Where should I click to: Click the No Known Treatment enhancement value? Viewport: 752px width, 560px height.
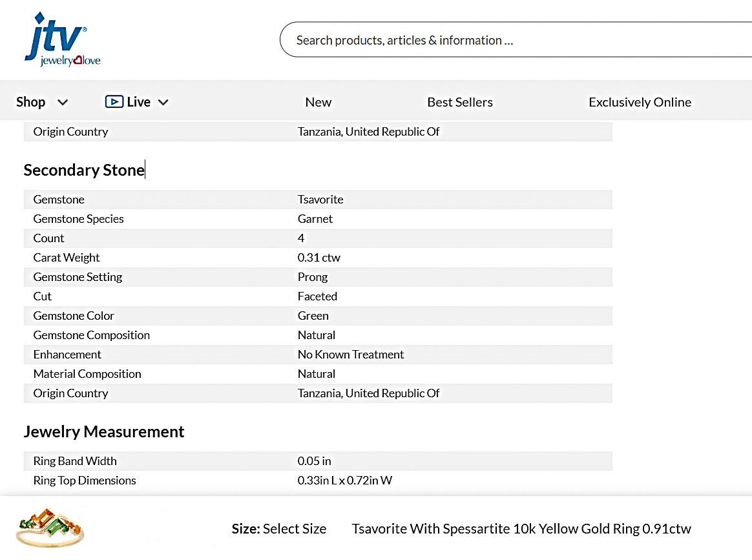(351, 355)
